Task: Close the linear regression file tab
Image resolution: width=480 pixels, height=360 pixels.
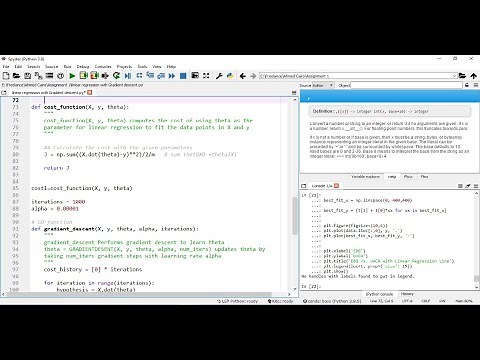Action: coord(89,92)
